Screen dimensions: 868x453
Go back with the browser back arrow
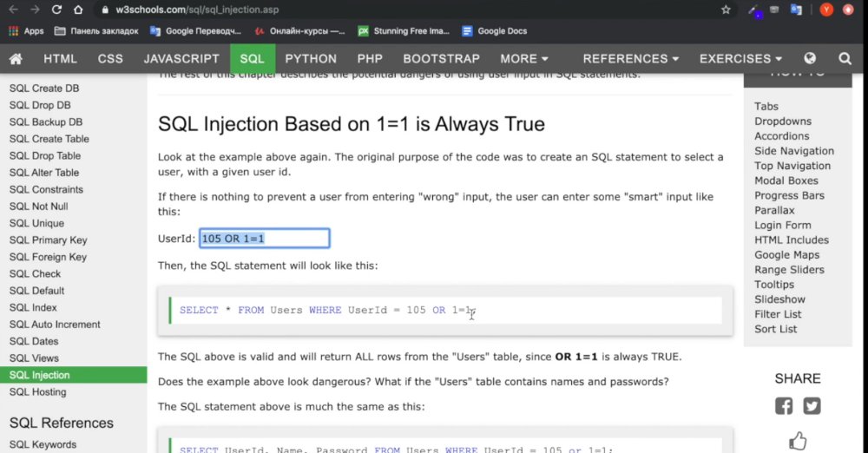pos(13,10)
